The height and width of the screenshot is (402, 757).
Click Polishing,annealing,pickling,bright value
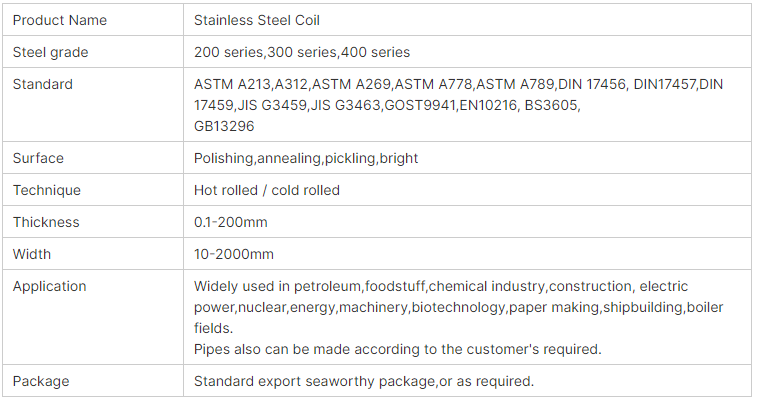point(306,158)
